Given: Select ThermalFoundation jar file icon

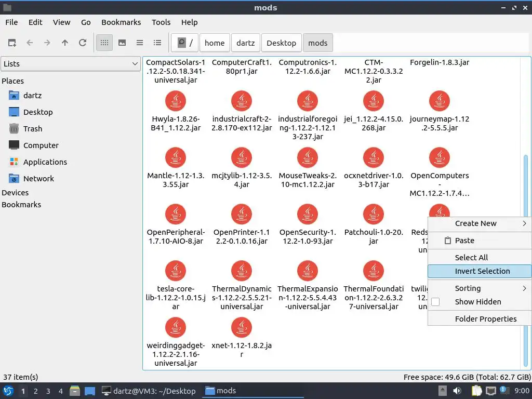Looking at the screenshot, I should point(374,271).
